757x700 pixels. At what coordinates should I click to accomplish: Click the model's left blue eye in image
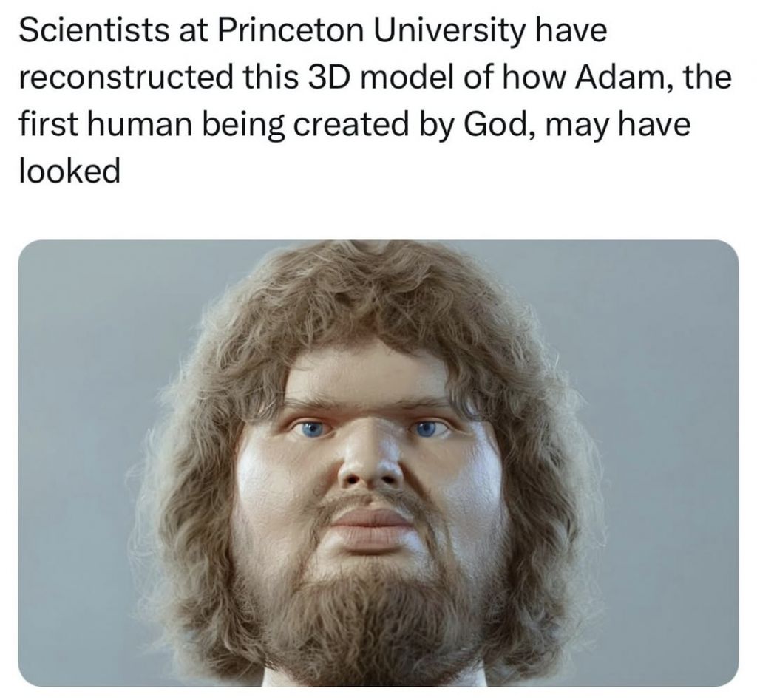click(x=311, y=428)
